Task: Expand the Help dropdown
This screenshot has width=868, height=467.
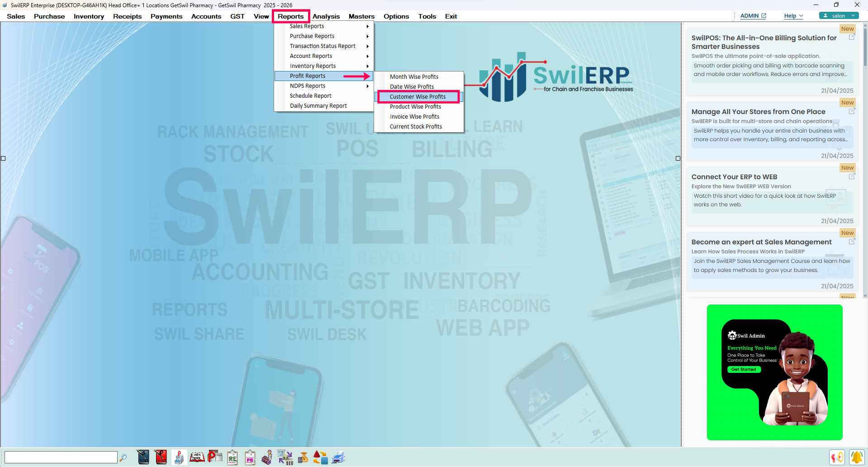Action: pos(793,16)
